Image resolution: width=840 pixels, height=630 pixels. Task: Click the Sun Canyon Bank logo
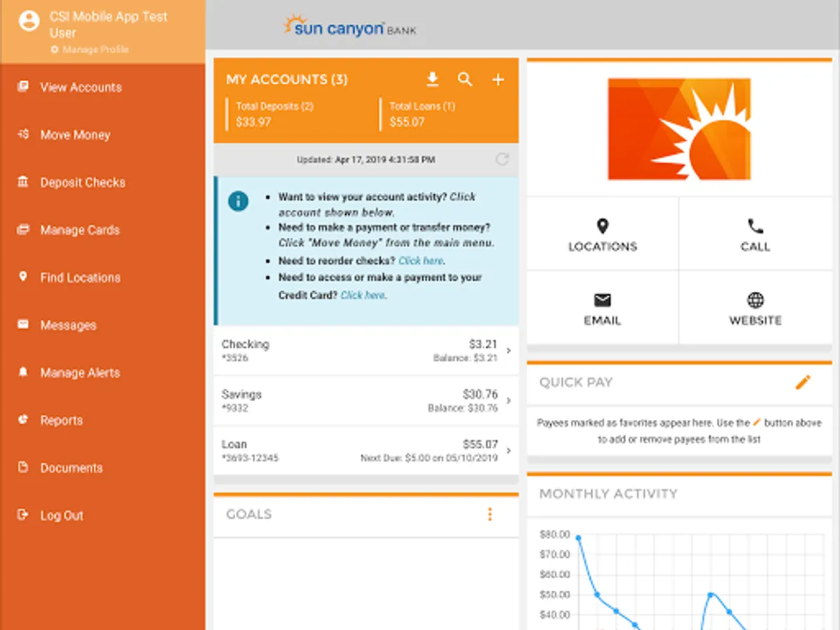(350, 27)
